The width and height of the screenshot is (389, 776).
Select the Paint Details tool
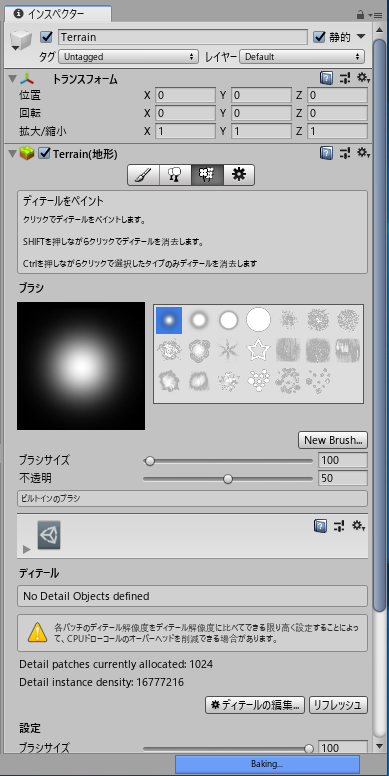click(207, 175)
